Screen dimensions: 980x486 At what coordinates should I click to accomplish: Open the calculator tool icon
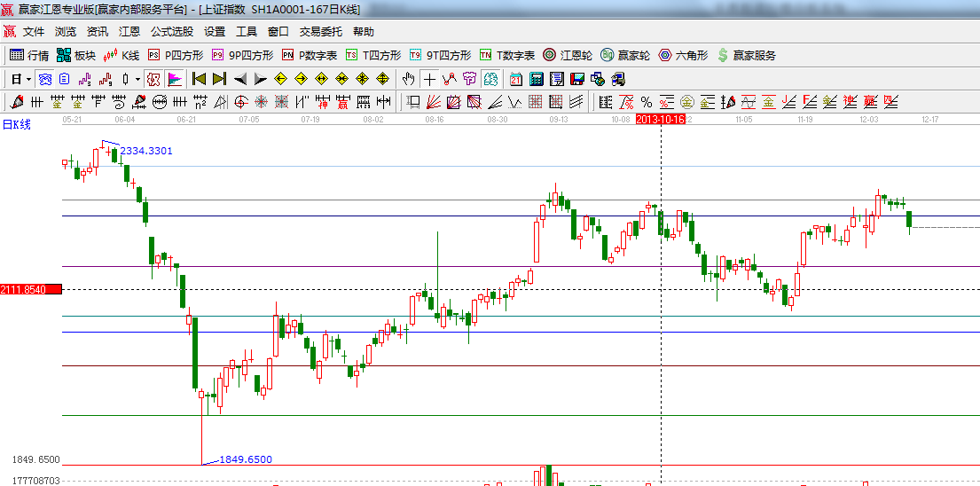tap(536, 79)
